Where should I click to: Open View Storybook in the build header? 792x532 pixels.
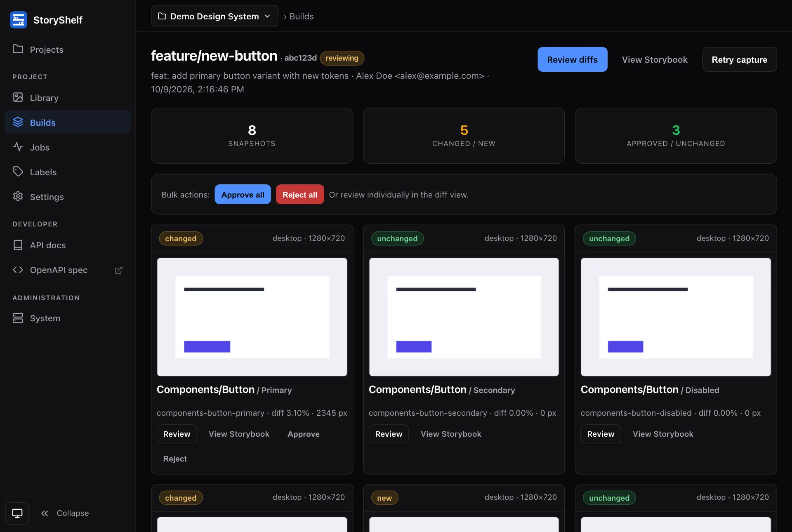coord(655,59)
